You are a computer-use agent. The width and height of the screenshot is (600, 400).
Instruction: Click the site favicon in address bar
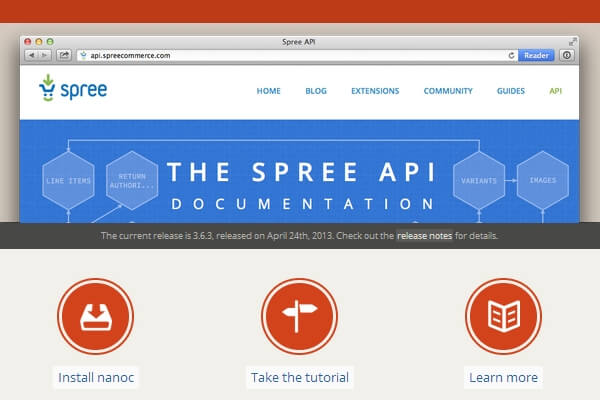83,56
